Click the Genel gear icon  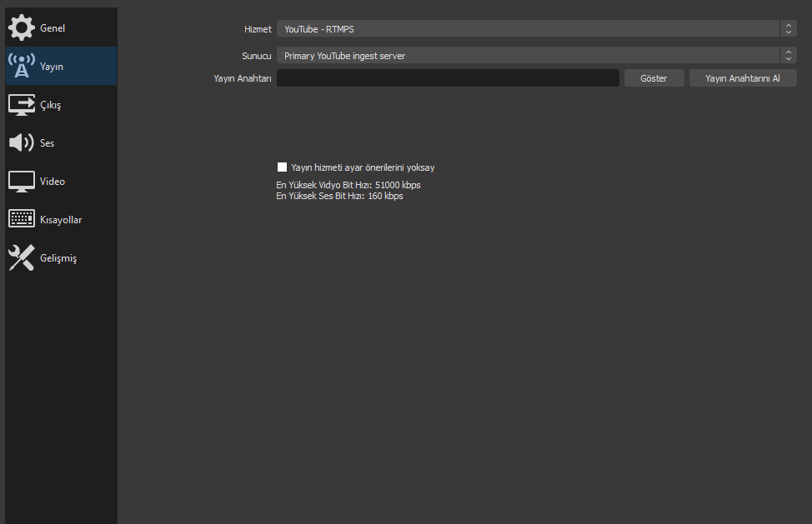click(21, 28)
